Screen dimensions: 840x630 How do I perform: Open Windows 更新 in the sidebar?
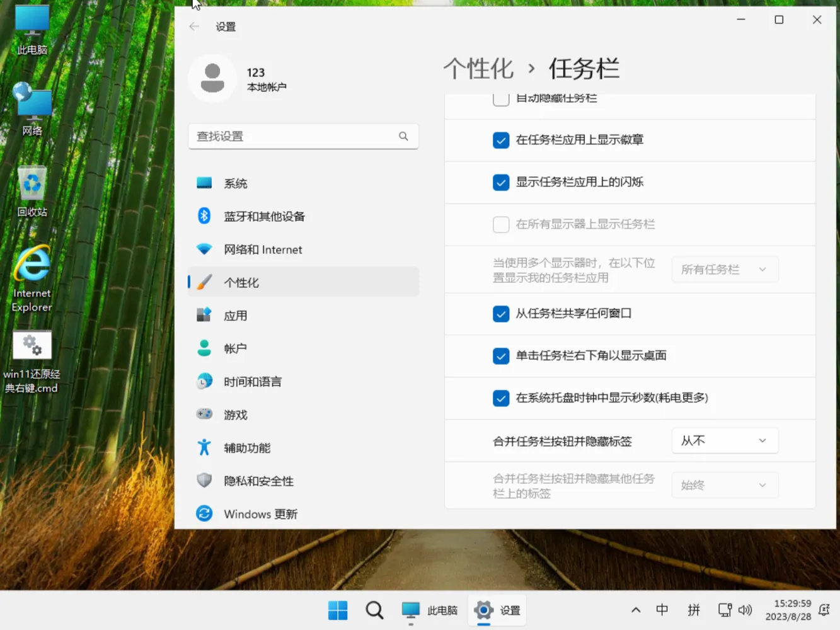tap(260, 513)
